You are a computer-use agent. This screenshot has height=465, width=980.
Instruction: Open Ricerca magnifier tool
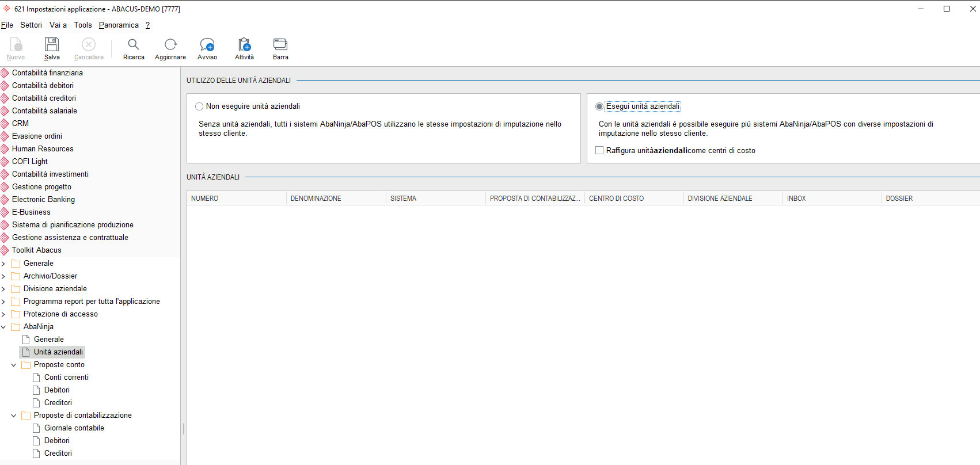coord(134,44)
